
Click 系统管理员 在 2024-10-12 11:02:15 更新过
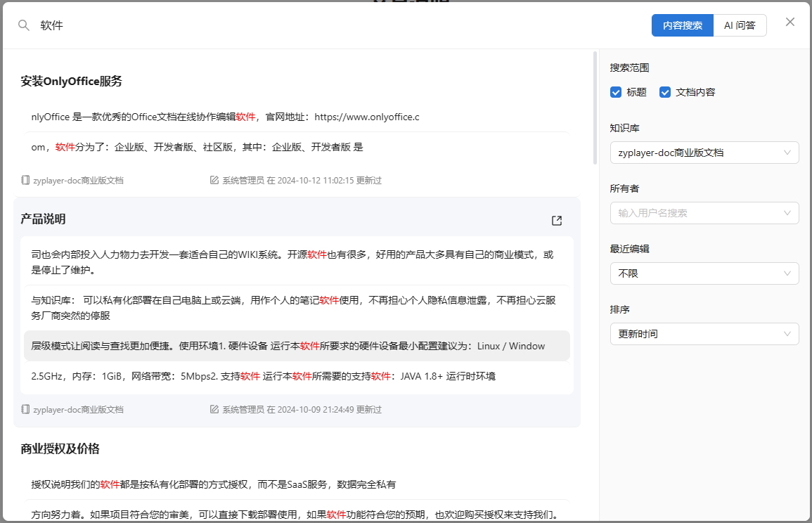point(302,180)
